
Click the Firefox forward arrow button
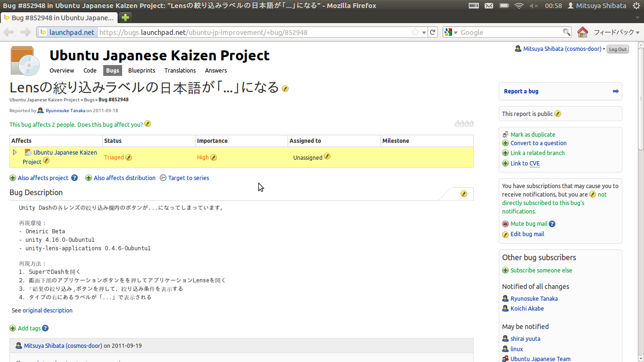(x=25, y=33)
